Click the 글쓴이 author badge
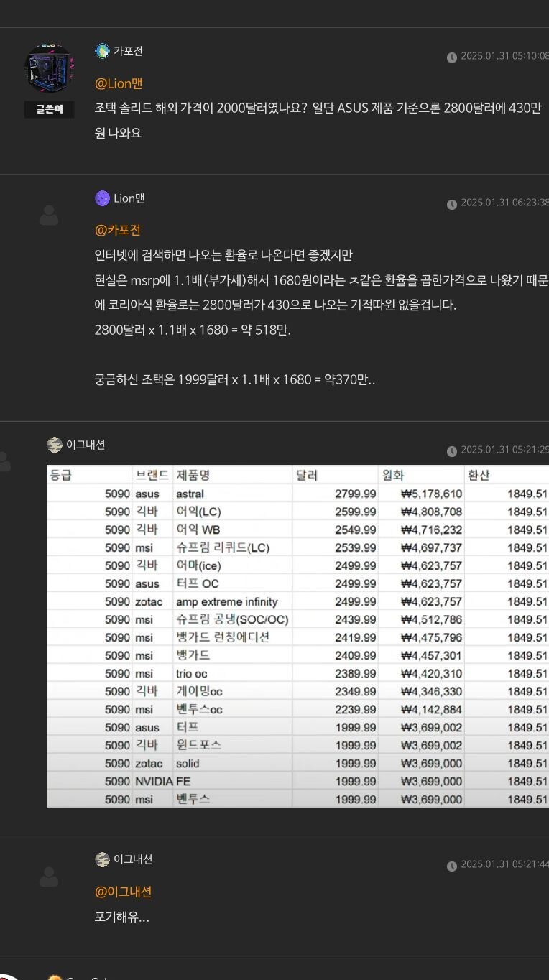 pos(49,110)
